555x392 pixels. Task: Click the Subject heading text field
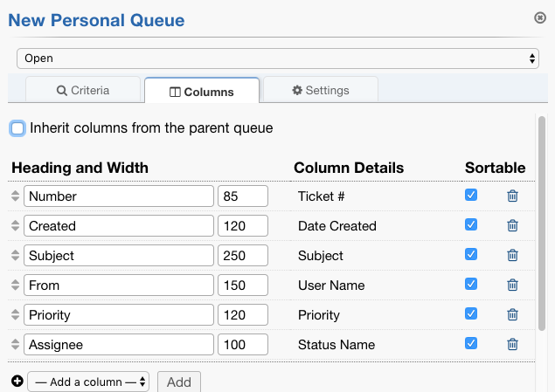pyautogui.click(x=119, y=256)
